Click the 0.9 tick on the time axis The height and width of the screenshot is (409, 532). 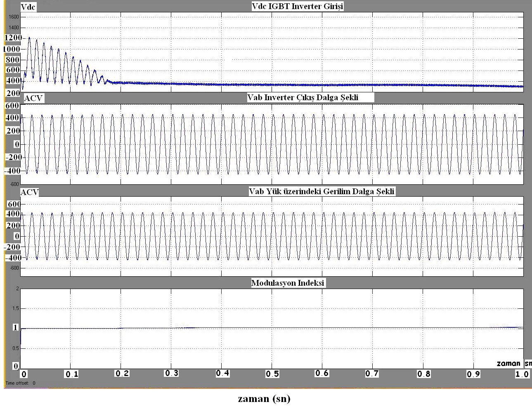[x=473, y=374]
